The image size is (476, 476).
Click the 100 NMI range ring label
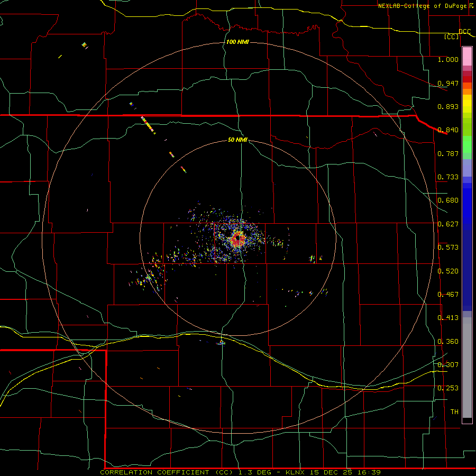tap(237, 42)
